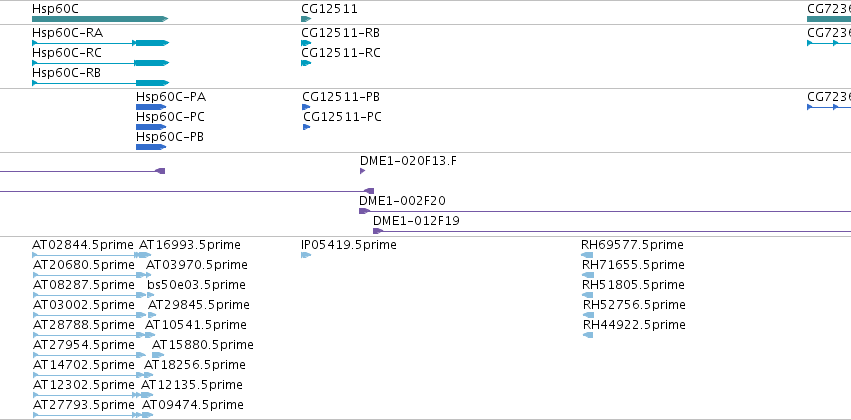851x420 pixels.
Task: Click the bs50e03.5prime EST arrow
Action: coord(151,295)
